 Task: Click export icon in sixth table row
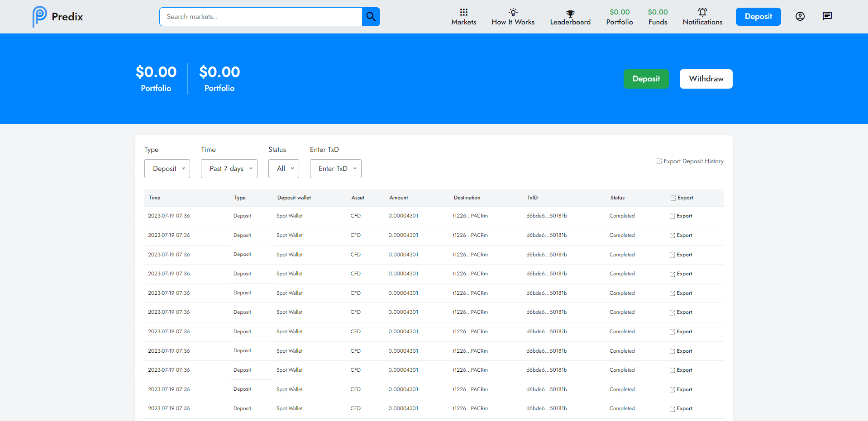point(672,312)
